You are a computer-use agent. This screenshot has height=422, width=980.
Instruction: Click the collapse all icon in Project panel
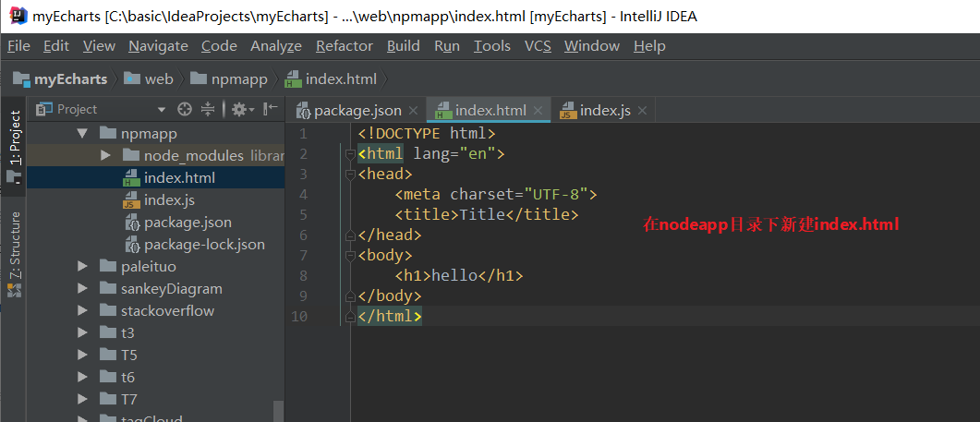208,109
